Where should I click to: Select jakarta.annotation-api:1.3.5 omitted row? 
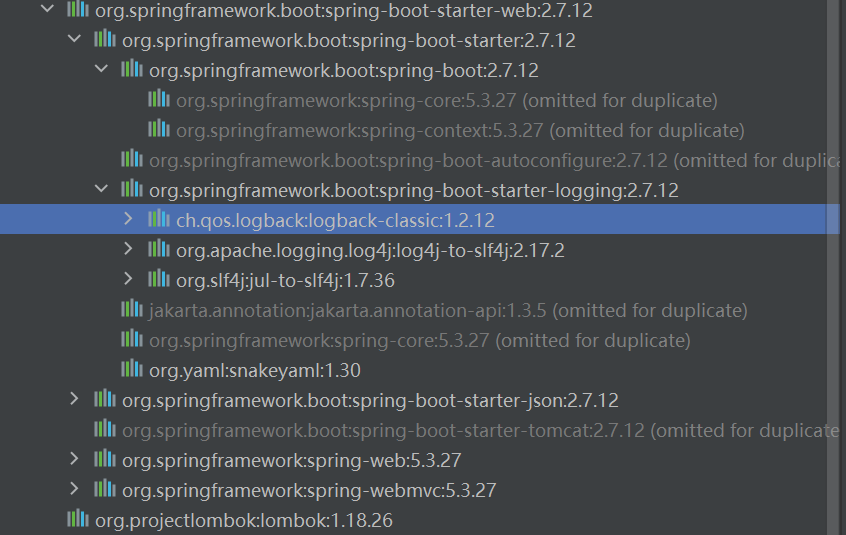coord(420,310)
